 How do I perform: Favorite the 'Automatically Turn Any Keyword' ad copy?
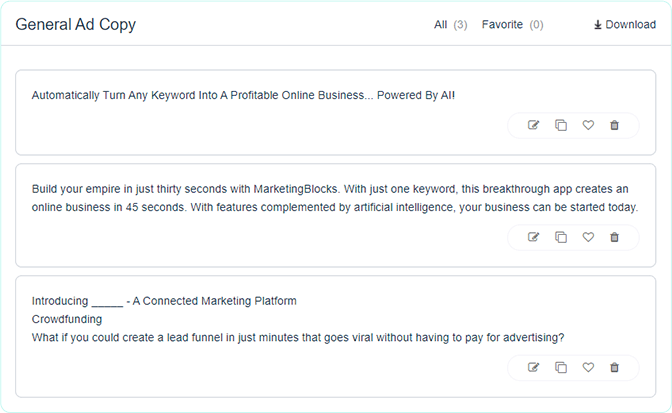pyautogui.click(x=588, y=125)
